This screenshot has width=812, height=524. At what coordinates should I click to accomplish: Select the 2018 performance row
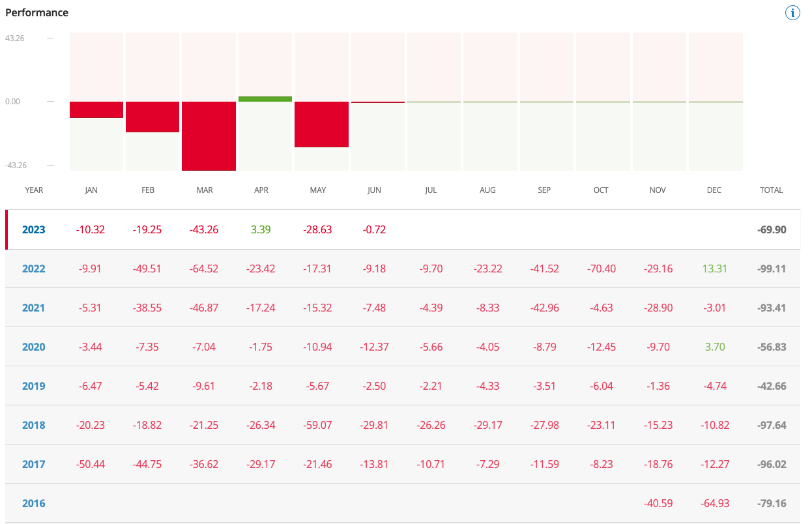(x=34, y=425)
